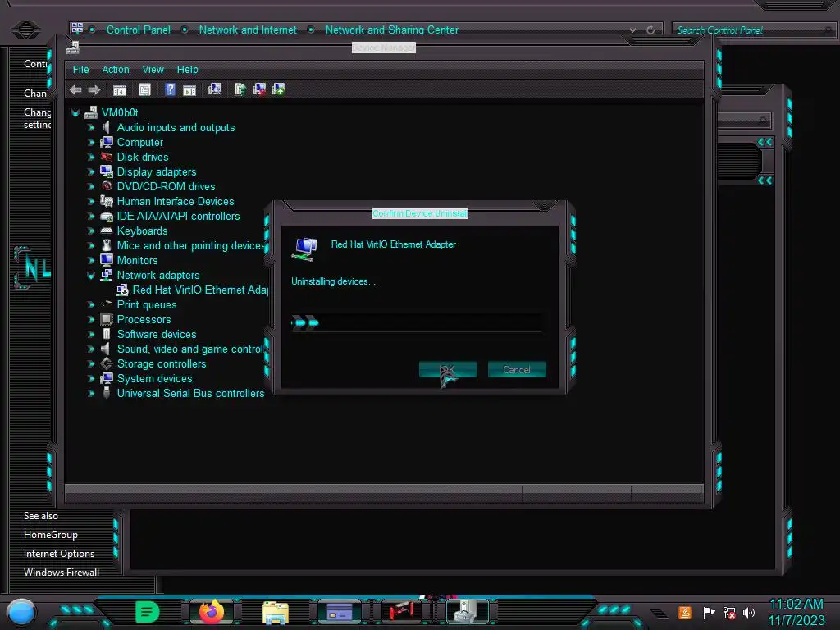Click the Action Center flag tray icon
Screen dimensions: 840x630
point(709,612)
